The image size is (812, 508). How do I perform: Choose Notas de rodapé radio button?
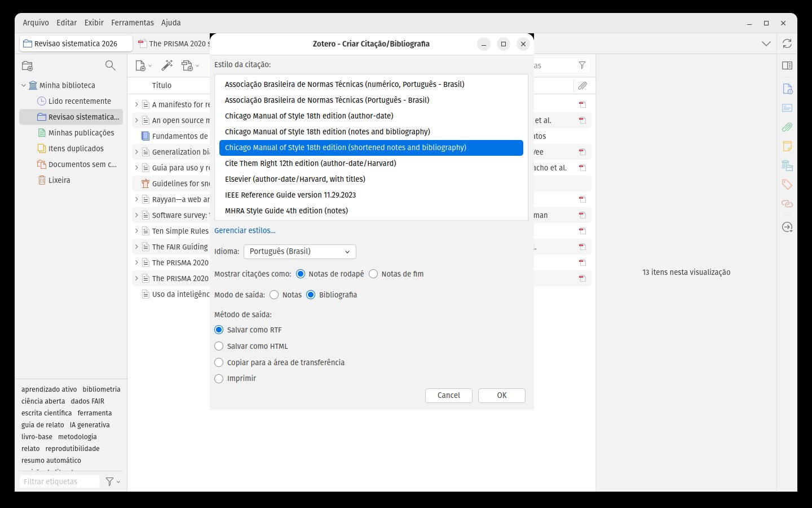(301, 274)
